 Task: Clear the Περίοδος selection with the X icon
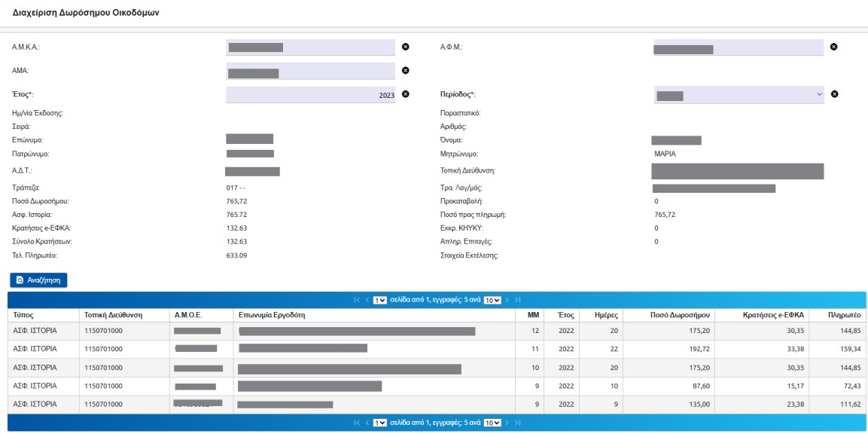click(833, 94)
